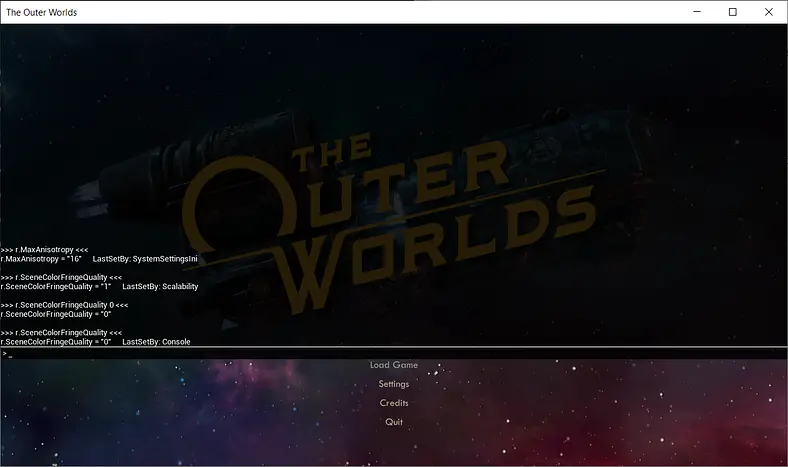
Task: Open the Settings menu option
Action: [x=393, y=384]
